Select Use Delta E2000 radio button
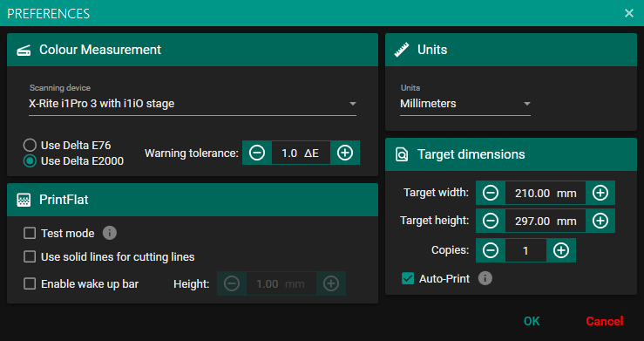Image resolution: width=644 pixels, height=341 pixels. tap(30, 160)
